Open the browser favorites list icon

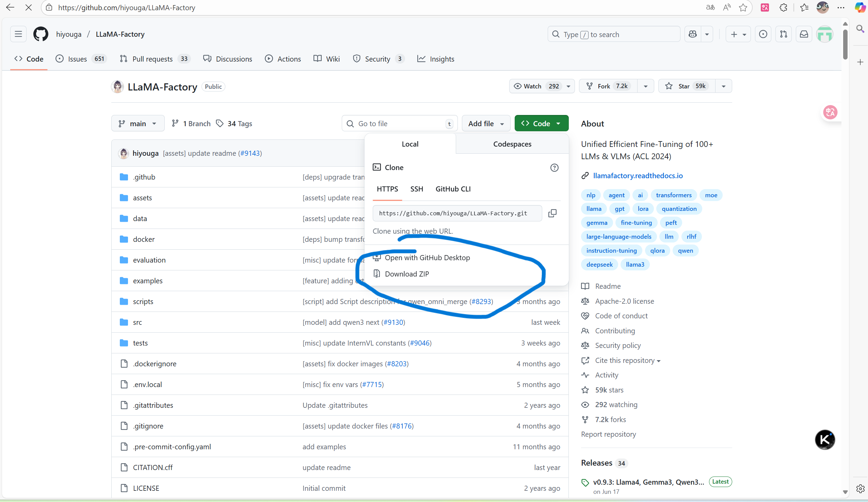(804, 7)
